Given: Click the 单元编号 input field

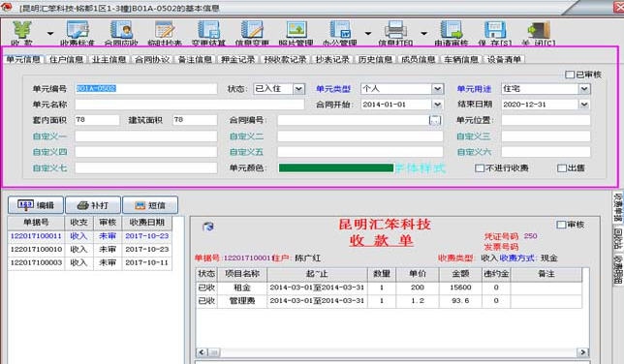Looking at the screenshot, I should (x=146, y=89).
